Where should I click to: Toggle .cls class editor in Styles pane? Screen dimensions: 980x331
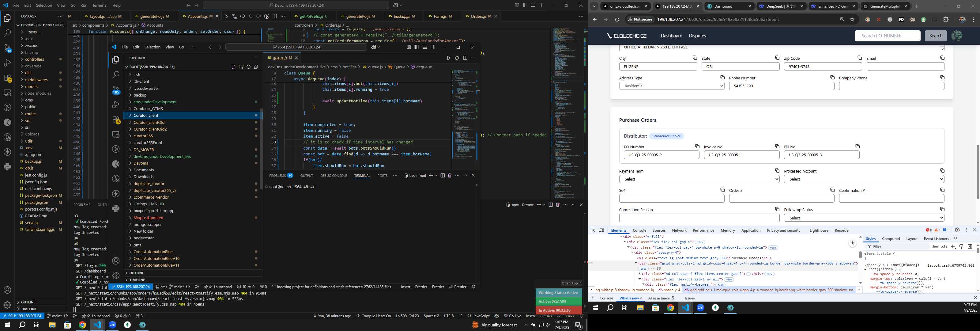[x=944, y=246]
